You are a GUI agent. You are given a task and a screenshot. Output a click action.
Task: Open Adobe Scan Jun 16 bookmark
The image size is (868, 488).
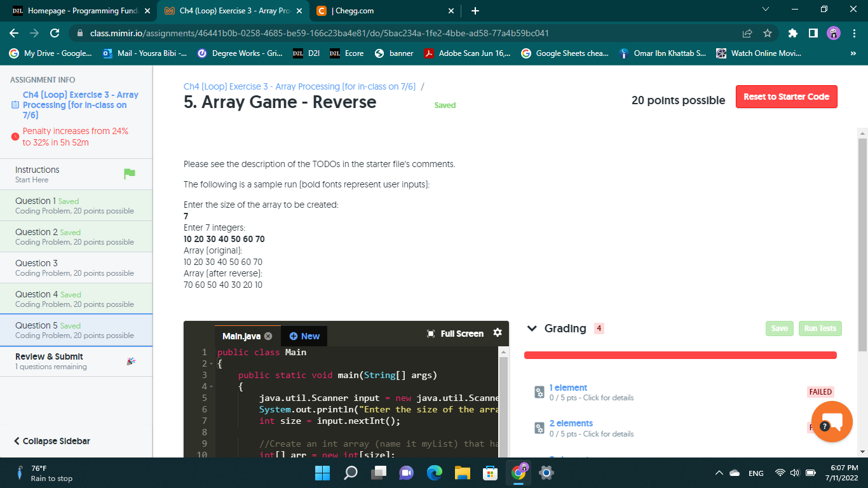click(x=467, y=53)
